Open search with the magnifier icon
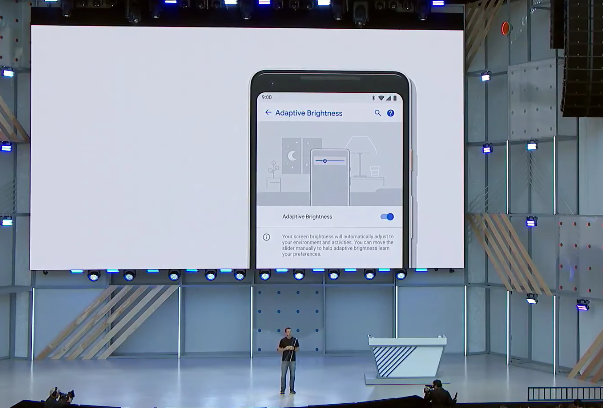Screen dimensions: 603x408 coord(377,113)
